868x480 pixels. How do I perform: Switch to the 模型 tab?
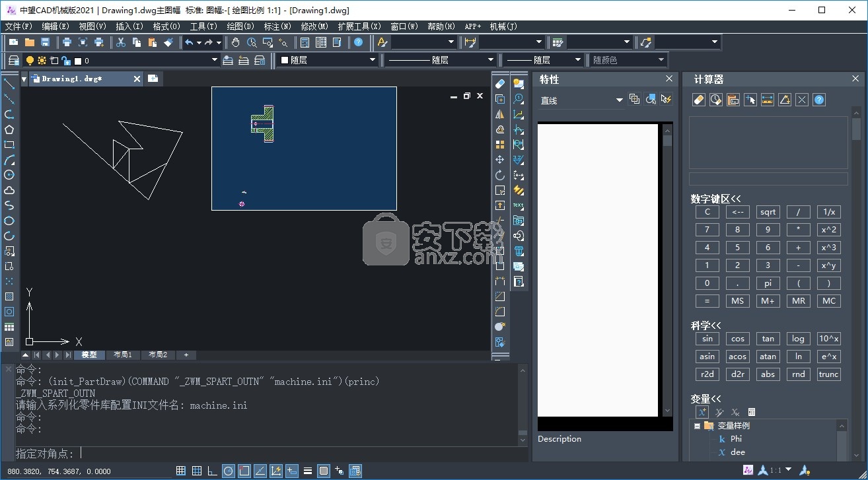(89, 355)
